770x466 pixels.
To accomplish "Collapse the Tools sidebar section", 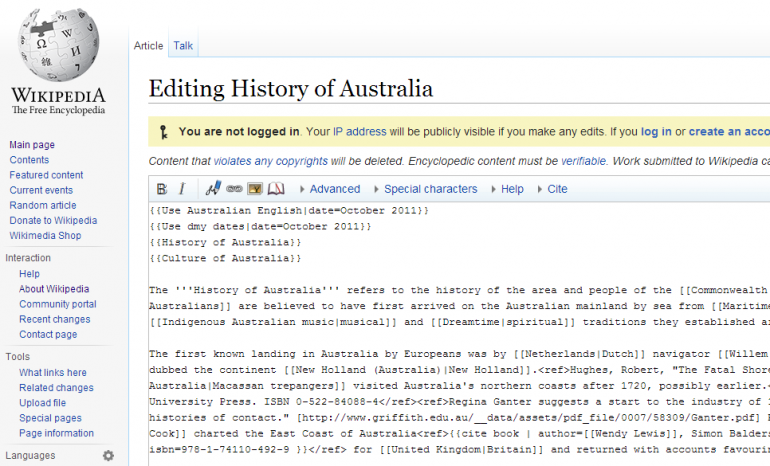I will point(18,356).
